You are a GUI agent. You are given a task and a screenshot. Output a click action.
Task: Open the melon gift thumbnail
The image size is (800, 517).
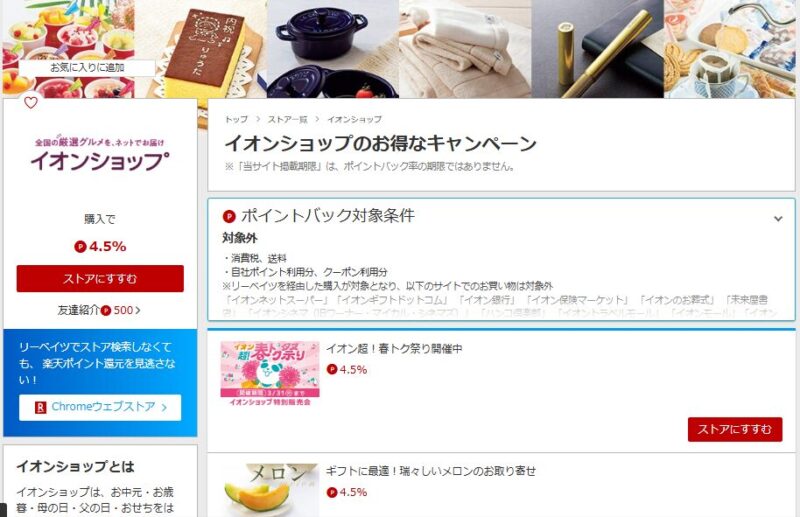(270, 490)
